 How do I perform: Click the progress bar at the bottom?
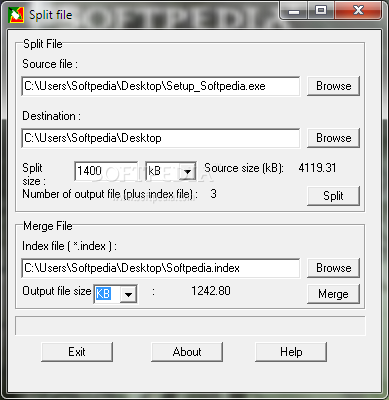tap(190, 326)
